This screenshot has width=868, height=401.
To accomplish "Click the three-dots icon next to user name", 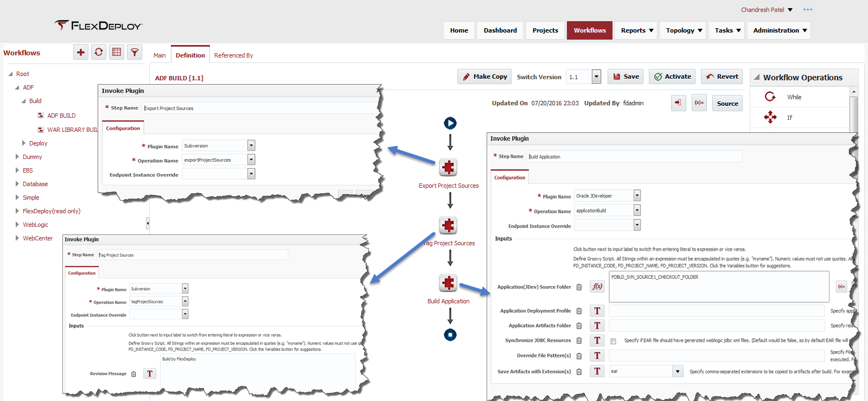I will pyautogui.click(x=808, y=10).
